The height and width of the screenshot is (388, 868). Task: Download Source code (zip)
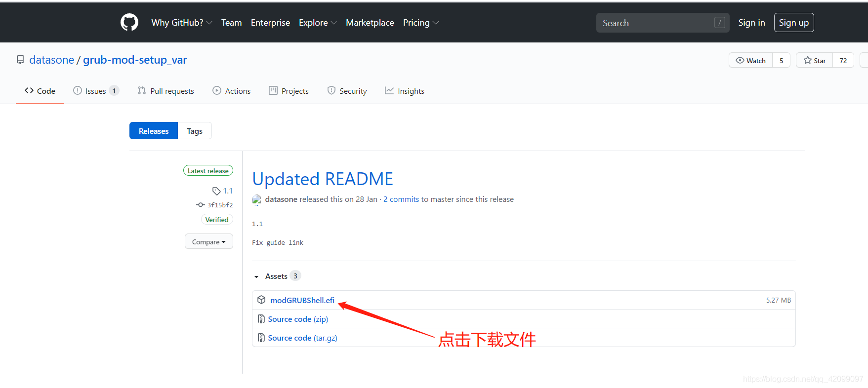pyautogui.click(x=298, y=319)
